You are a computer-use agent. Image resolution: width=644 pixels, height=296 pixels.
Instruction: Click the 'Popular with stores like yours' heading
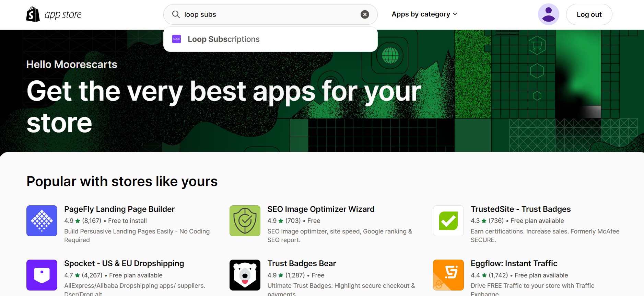(x=122, y=181)
